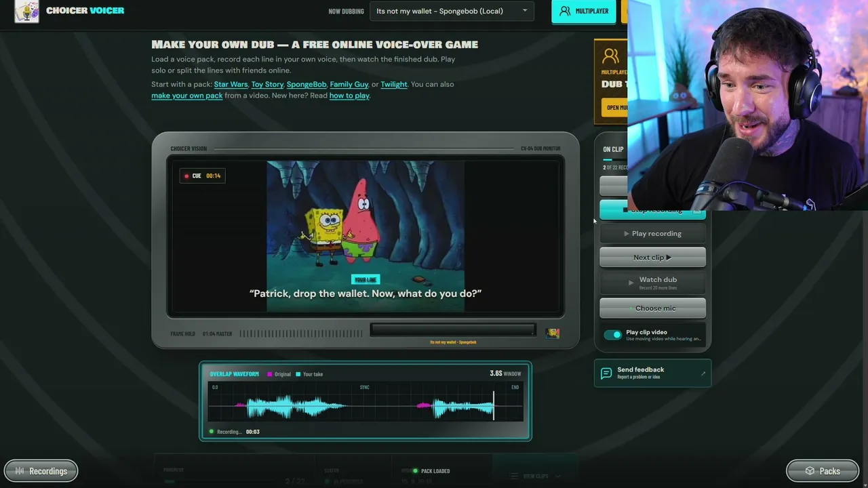Click the 'Its not my wallet - Spongebob' caption
This screenshot has height=488, width=868.
pyautogui.click(x=453, y=342)
